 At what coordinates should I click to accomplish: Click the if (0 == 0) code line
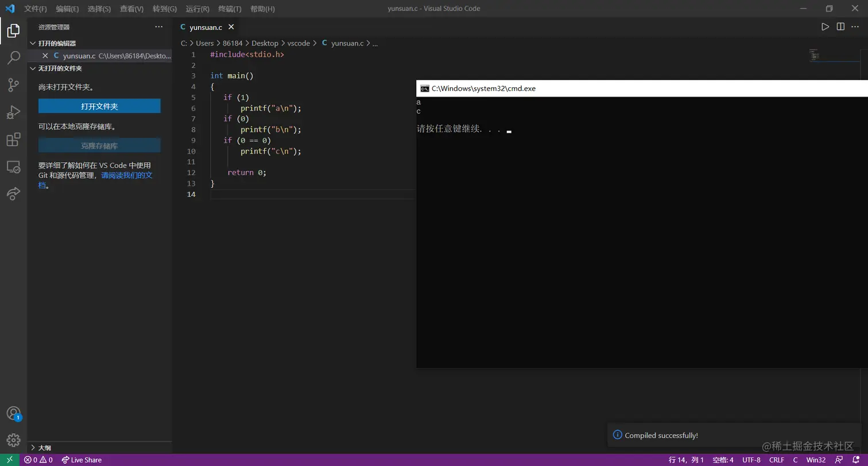247,140
